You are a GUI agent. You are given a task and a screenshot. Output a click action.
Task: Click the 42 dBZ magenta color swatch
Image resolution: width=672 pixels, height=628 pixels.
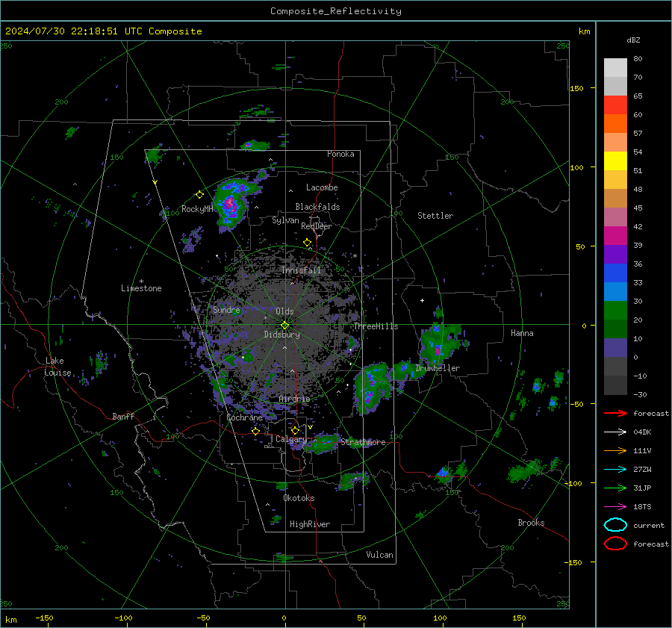point(615,236)
